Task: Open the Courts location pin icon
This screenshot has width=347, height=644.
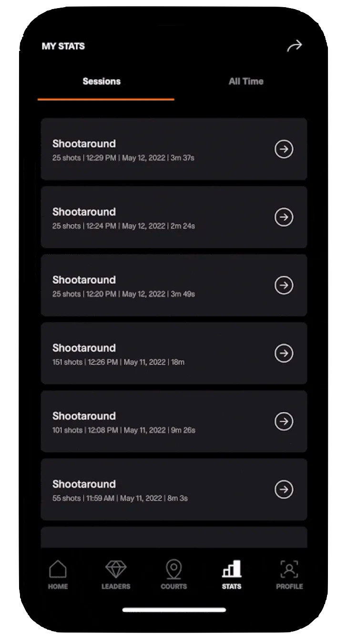Action: coord(173,569)
